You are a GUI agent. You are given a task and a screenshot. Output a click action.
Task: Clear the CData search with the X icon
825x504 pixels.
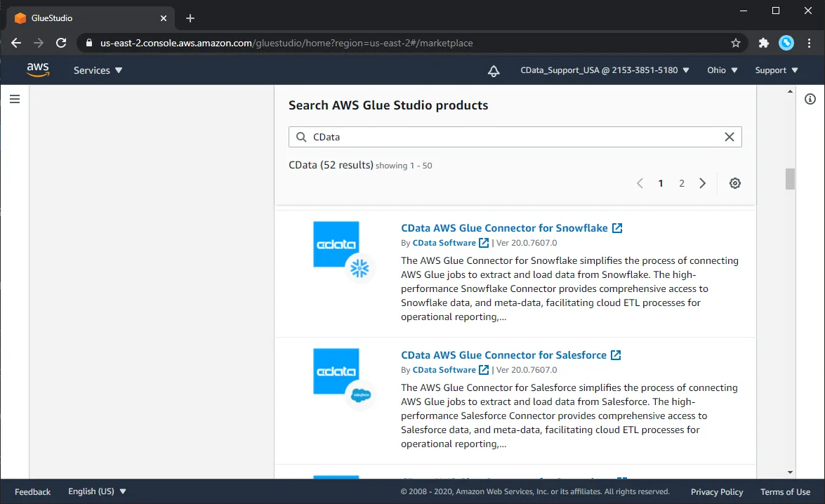click(729, 137)
